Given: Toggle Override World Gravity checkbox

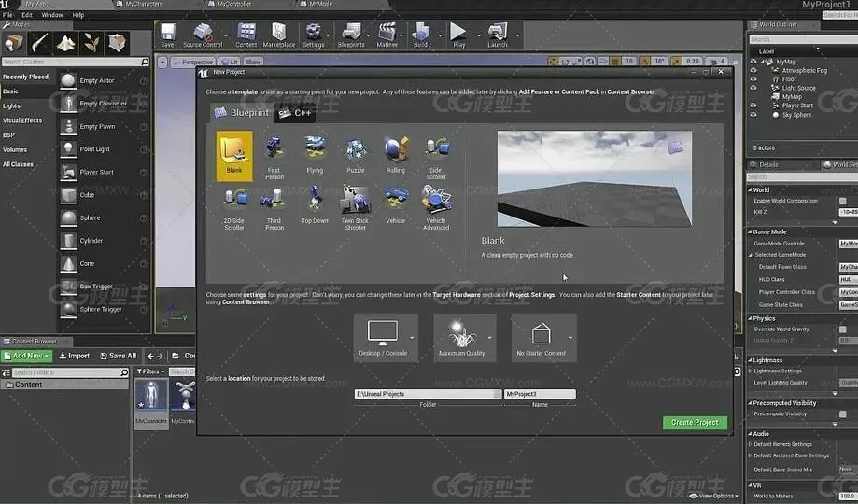Looking at the screenshot, I should 843,329.
